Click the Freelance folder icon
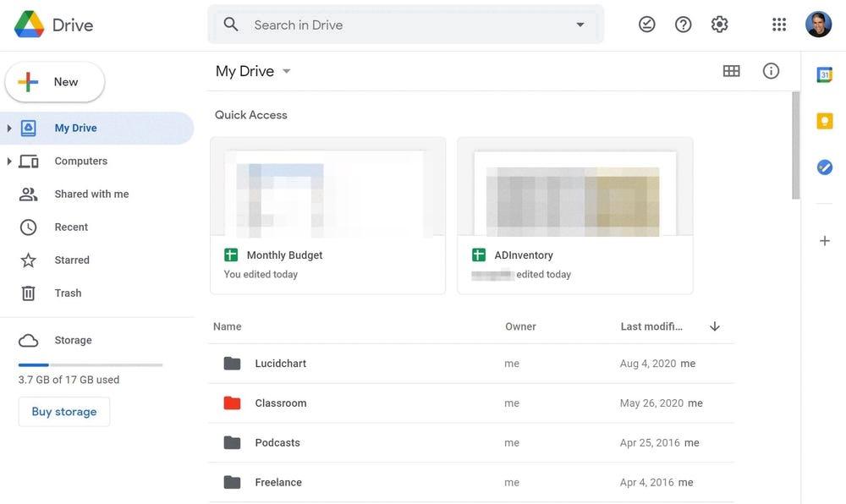Image resolution: width=846 pixels, height=504 pixels. [232, 482]
